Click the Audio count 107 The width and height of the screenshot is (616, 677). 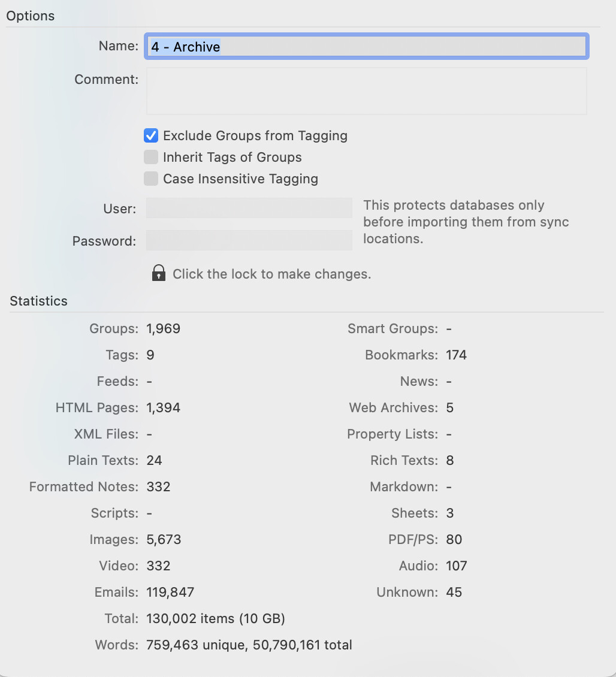tap(457, 566)
